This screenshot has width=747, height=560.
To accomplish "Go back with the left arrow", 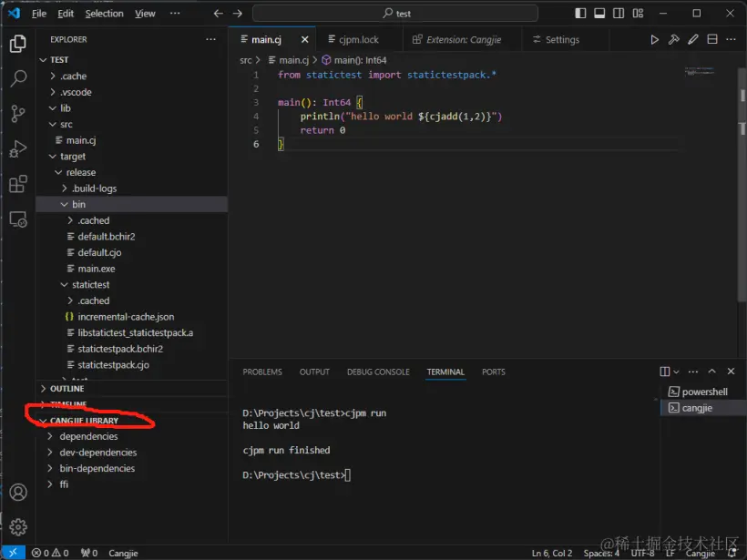I will (x=218, y=14).
